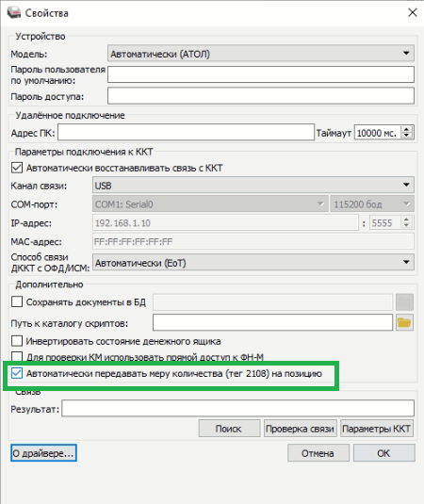Enable Сохранять документы в БД checkbox
Screen dimensions: 424x504
[x=17, y=301]
